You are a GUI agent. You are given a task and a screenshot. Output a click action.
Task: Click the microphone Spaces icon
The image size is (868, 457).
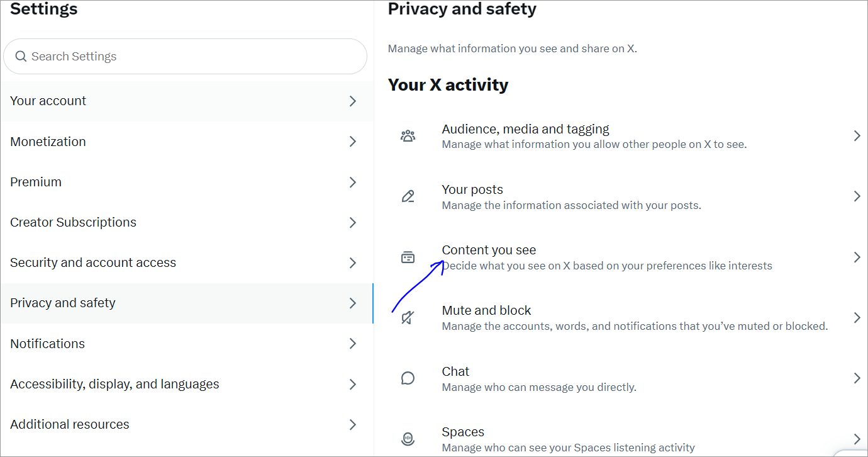[408, 439]
